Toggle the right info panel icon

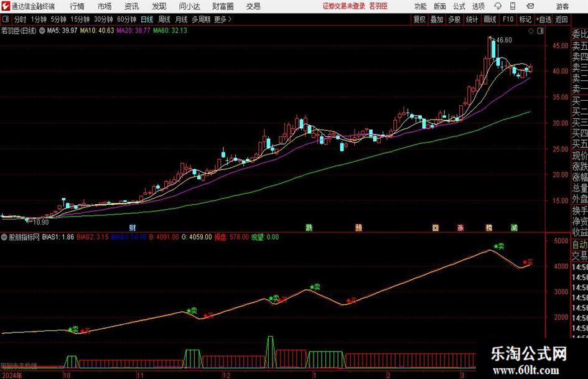tap(540, 31)
